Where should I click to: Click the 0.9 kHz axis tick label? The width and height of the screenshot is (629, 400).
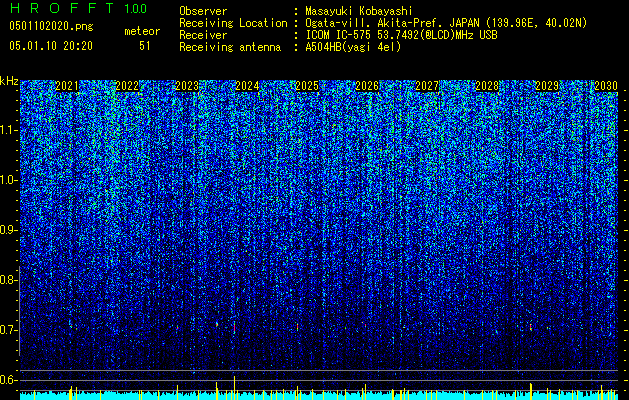coord(8,230)
